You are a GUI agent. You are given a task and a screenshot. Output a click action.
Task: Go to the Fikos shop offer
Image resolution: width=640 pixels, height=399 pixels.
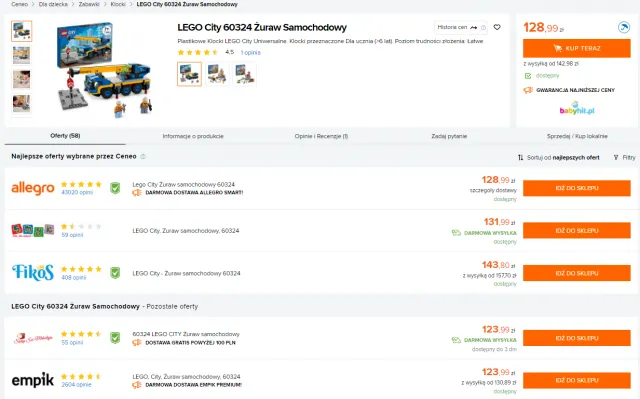click(x=577, y=273)
